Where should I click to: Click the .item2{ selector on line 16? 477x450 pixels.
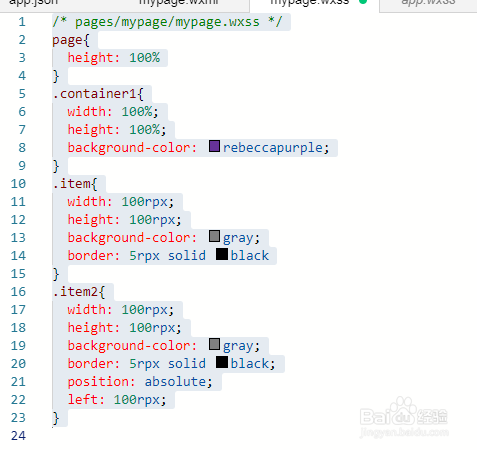point(79,292)
